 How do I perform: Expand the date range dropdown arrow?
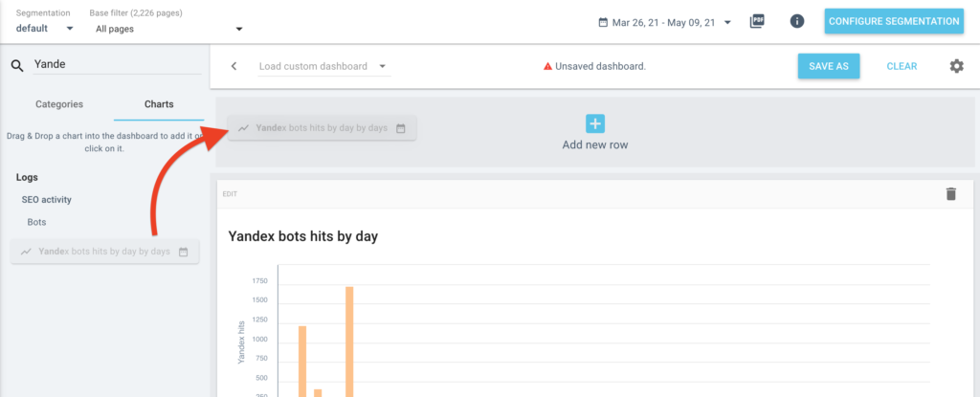tap(727, 23)
